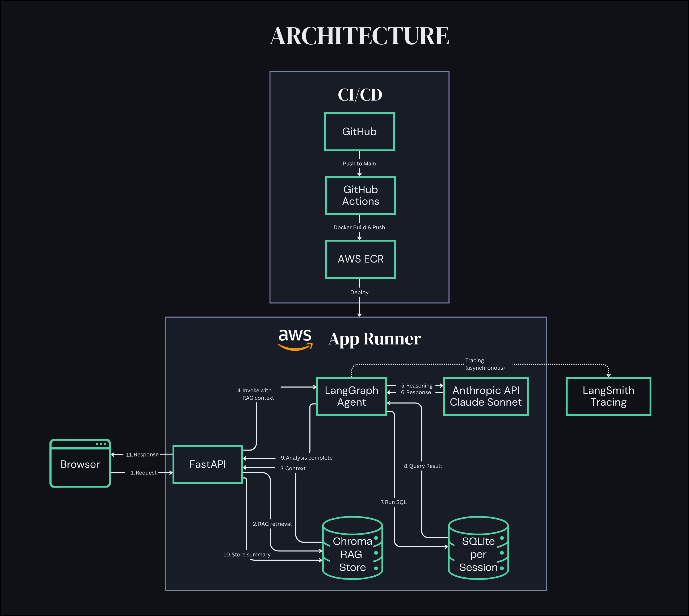Click the LangSmith Tracing node
Viewport: 689px width, 616px height.
click(608, 396)
